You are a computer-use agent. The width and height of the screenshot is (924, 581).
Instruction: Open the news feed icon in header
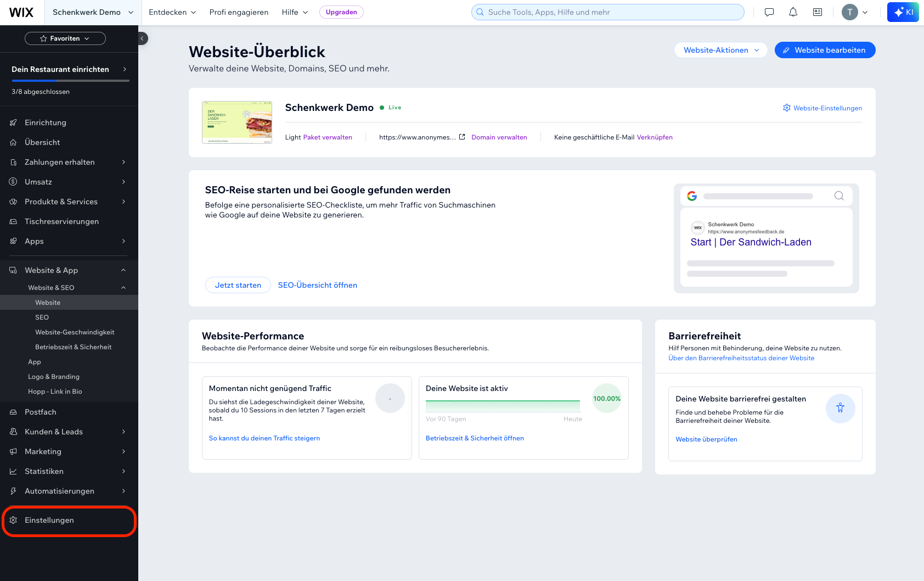[x=818, y=12]
